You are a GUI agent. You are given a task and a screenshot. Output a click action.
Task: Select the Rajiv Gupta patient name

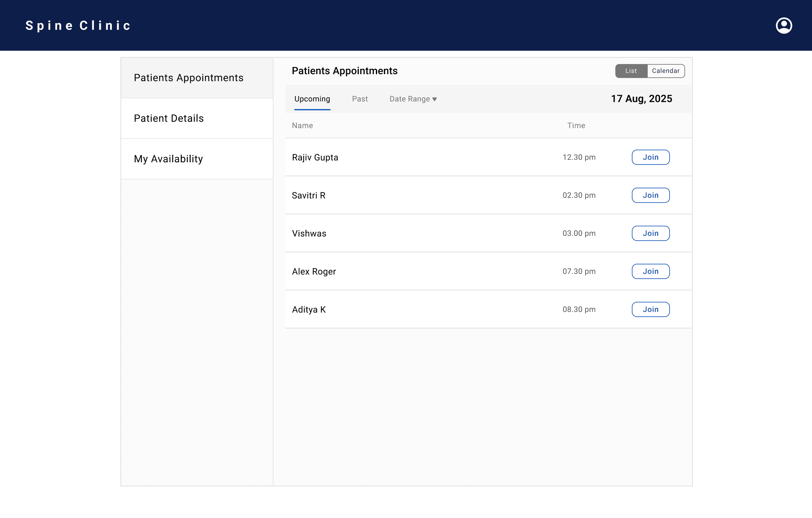click(x=315, y=158)
